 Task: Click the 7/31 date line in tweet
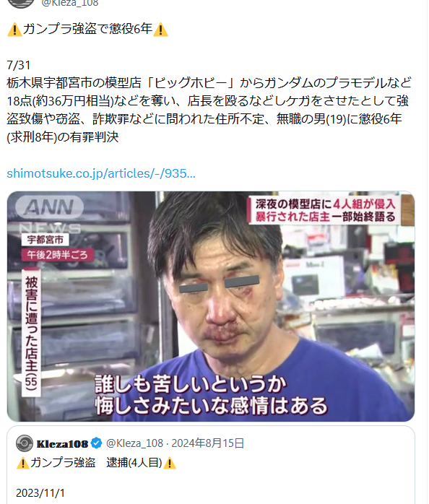point(19,65)
